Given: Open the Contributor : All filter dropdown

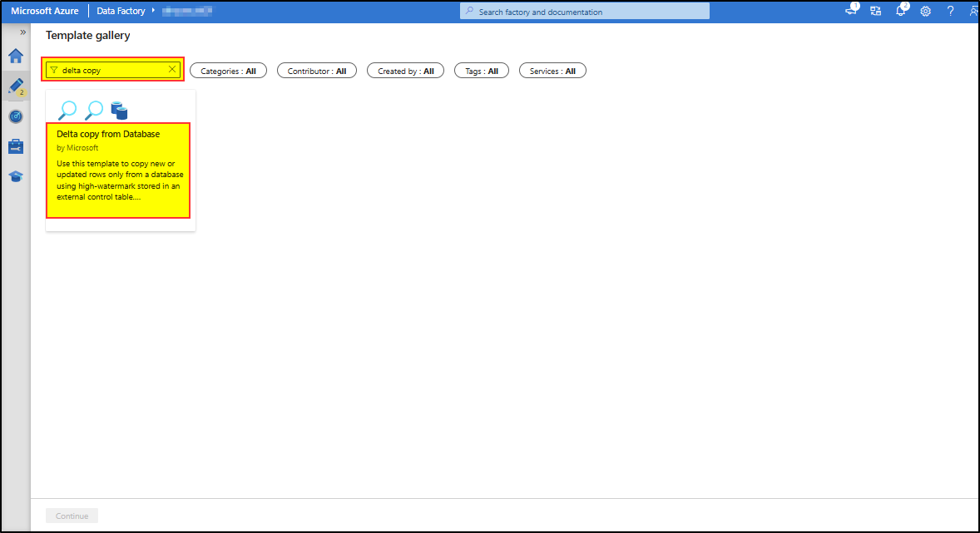Looking at the screenshot, I should click(x=317, y=71).
